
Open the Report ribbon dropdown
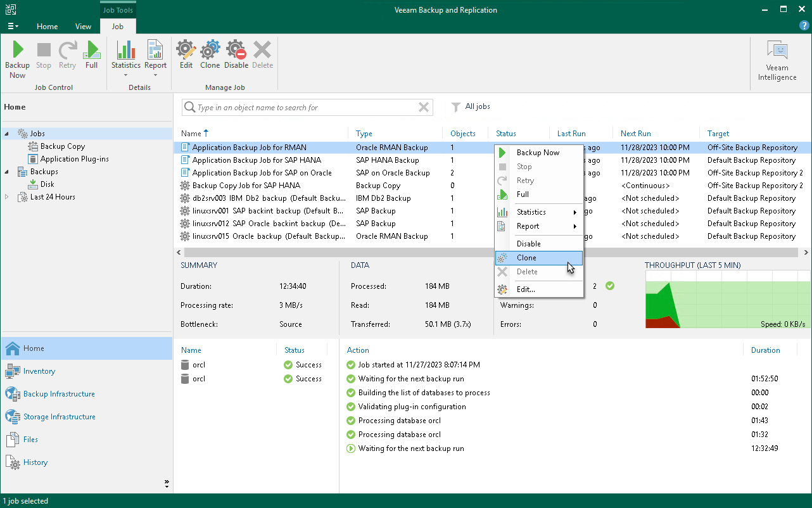[155, 60]
